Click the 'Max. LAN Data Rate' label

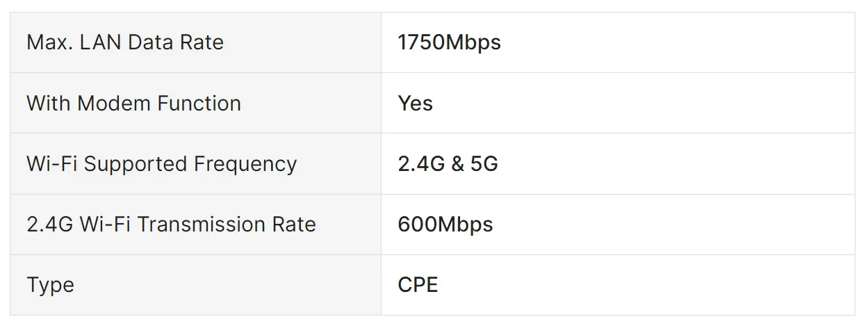tap(125, 42)
